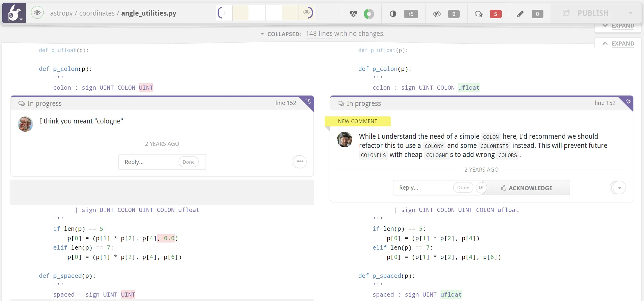This screenshot has height=301, width=644.
Task: Click the heartbeat review status icon
Action: (354, 14)
